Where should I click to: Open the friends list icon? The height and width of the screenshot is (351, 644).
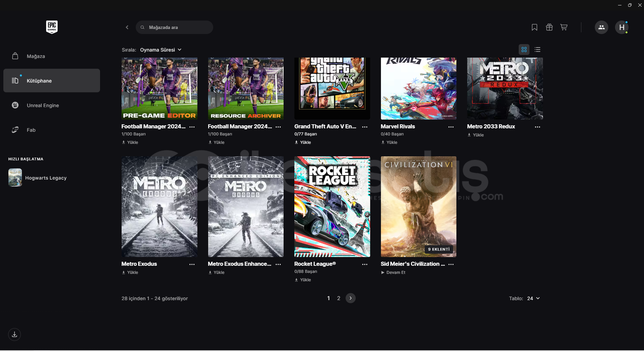point(602,27)
